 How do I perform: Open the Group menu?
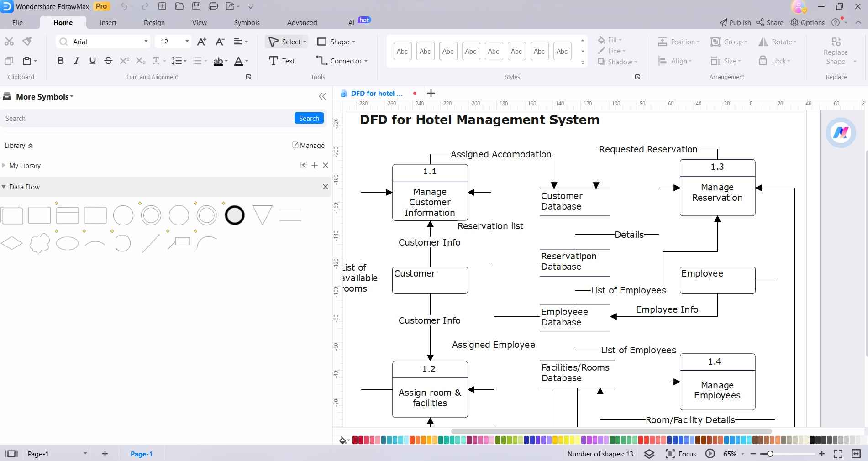point(729,42)
